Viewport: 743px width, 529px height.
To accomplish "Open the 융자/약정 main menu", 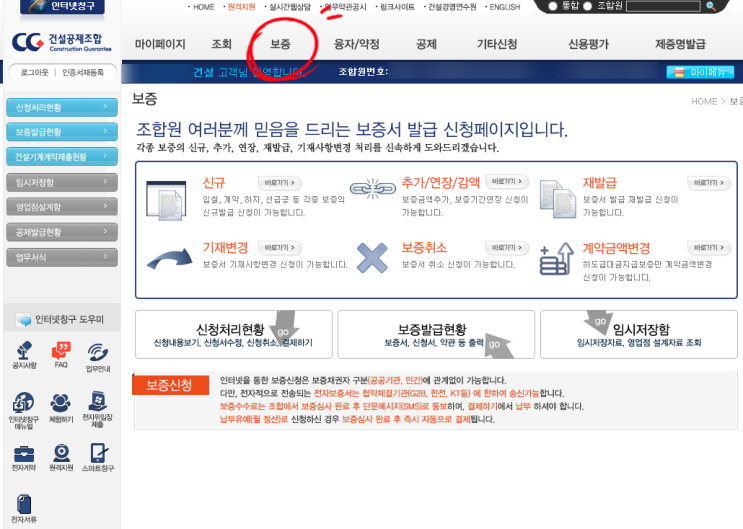I will [x=357, y=44].
